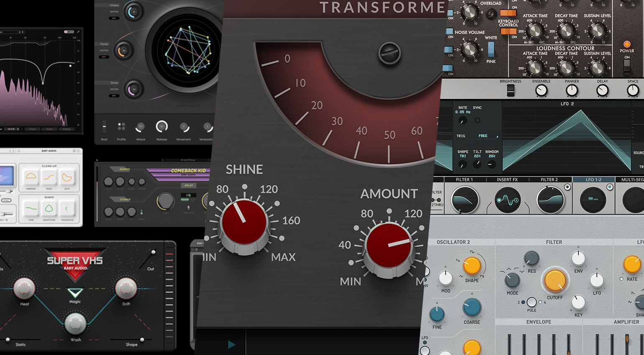The image size is (644, 355).
Task: Toggle the Motion OFF switch under Chaos
Action: click(x=114, y=18)
